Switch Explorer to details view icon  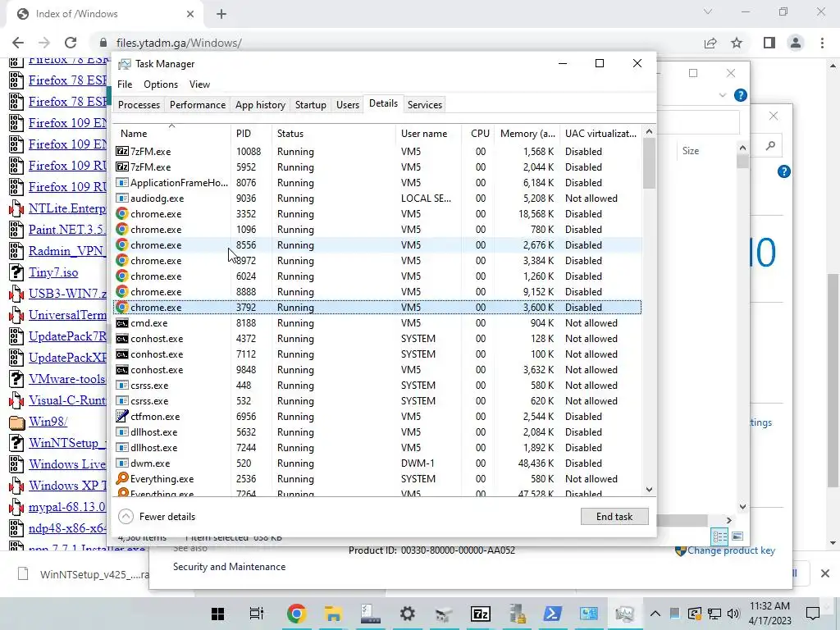(x=720, y=536)
